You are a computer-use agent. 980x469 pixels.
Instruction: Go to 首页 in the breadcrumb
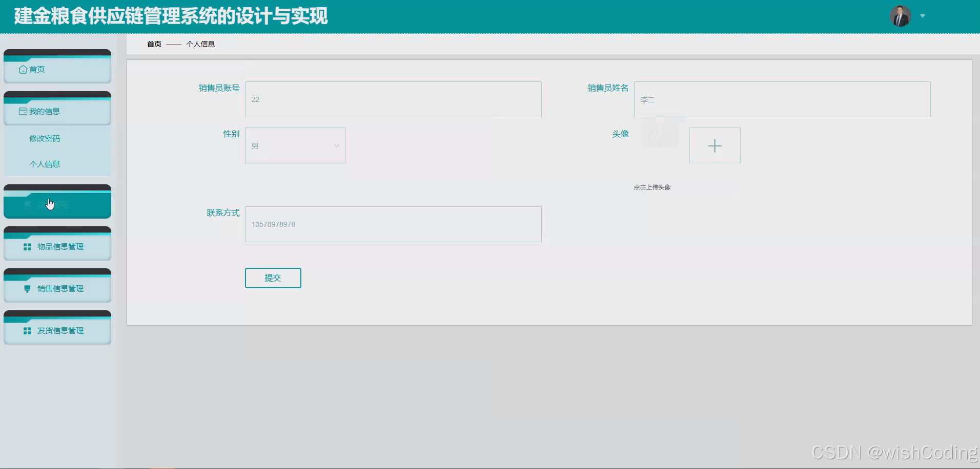[153, 44]
